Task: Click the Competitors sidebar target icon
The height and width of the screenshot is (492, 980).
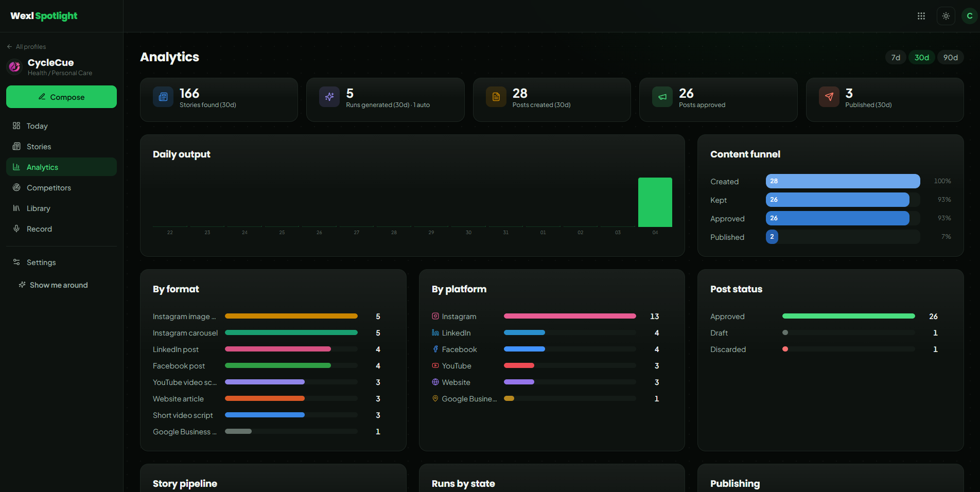Action: (16, 187)
